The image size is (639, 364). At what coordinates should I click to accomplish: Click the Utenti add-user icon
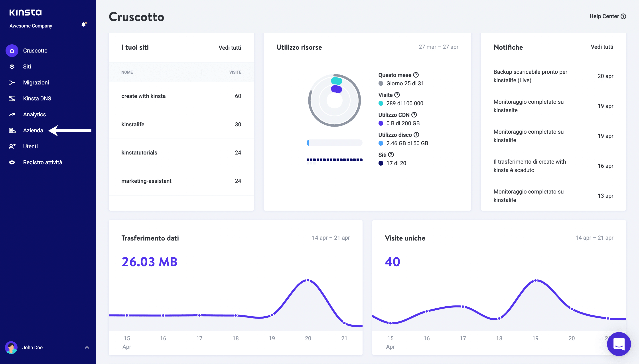click(x=12, y=147)
